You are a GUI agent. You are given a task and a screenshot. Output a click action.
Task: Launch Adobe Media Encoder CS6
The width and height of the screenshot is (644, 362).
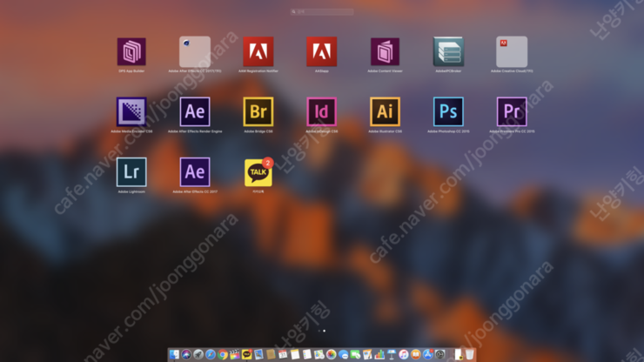131,112
